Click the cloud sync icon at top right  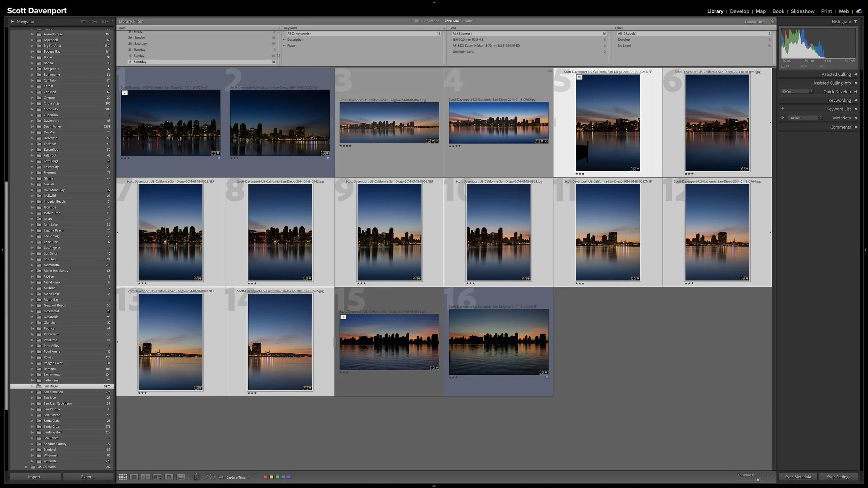click(x=859, y=11)
